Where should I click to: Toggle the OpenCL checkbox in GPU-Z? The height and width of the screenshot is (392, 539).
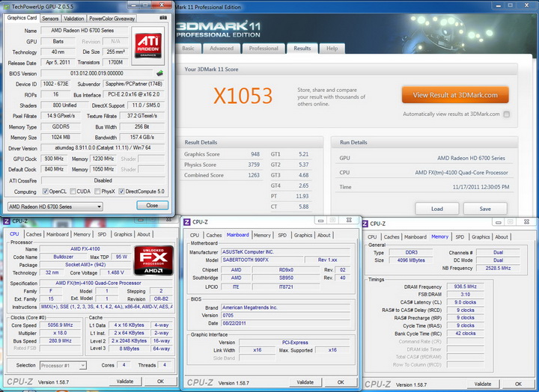[x=45, y=192]
